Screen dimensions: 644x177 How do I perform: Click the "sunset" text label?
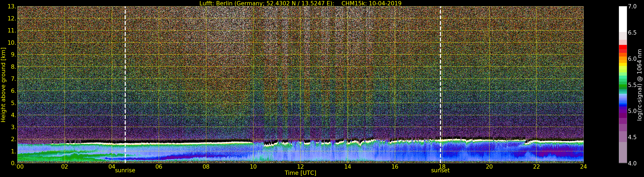(x=440, y=171)
